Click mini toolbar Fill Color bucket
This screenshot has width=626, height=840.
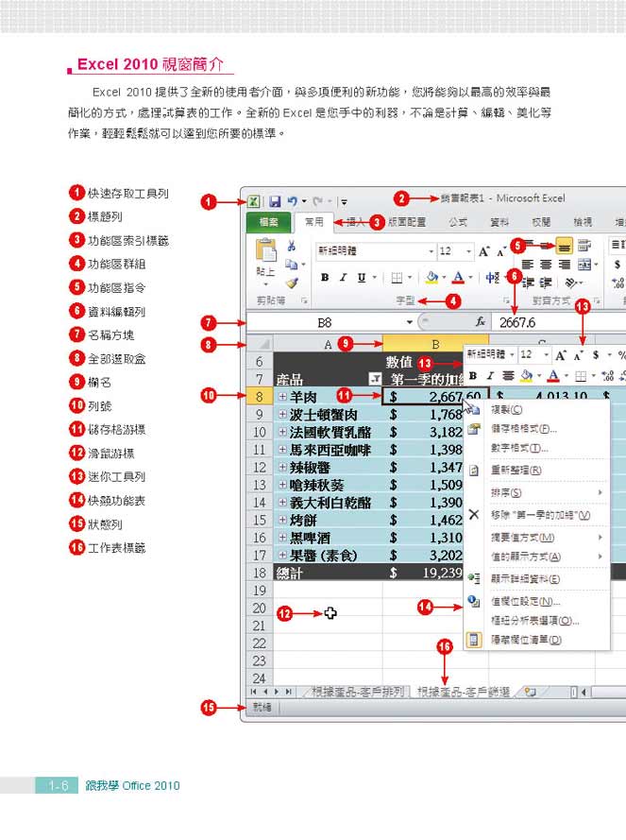tap(527, 376)
